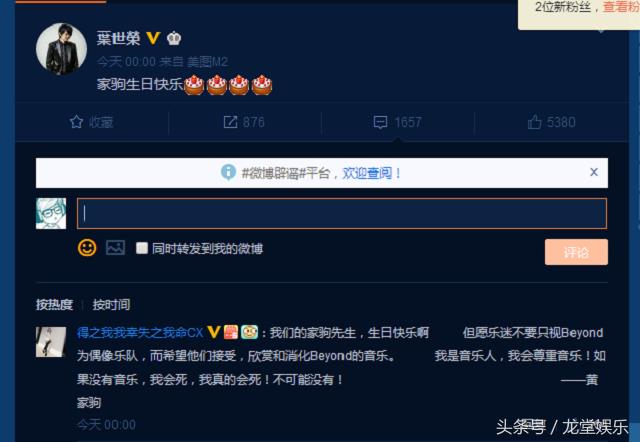
Task: Click the 收藏 star icon
Action: tap(76, 122)
